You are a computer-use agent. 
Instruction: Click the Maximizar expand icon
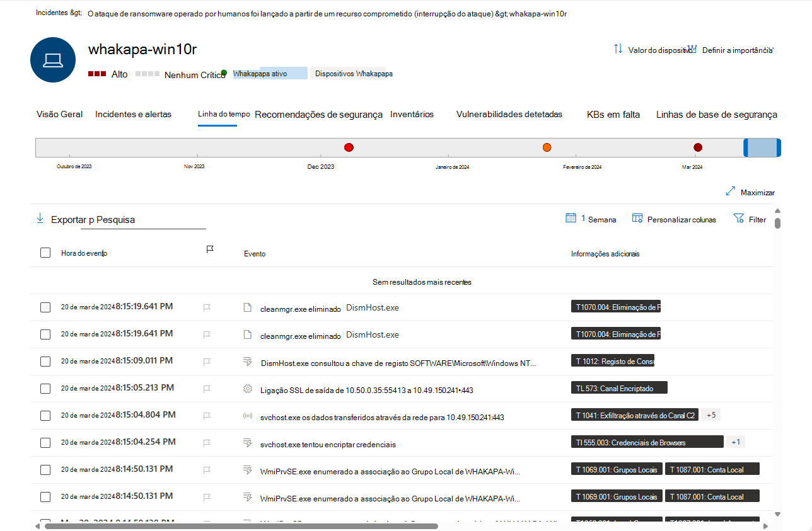731,191
